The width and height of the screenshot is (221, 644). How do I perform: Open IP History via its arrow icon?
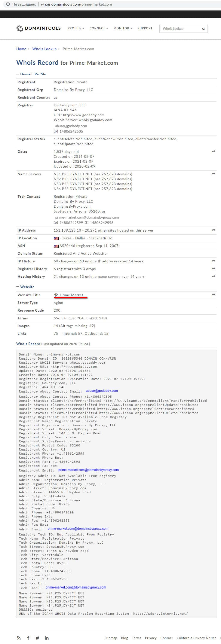(x=213, y=261)
